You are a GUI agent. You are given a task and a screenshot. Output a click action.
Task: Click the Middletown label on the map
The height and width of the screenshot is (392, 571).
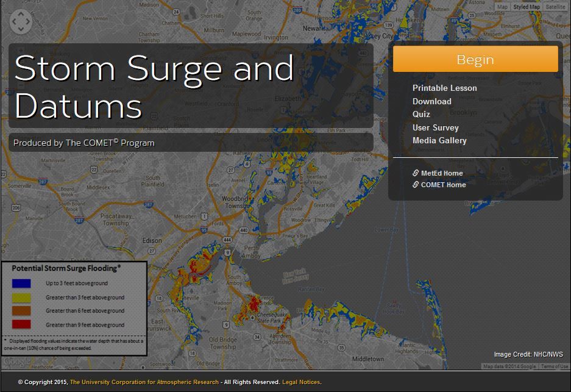point(368,359)
